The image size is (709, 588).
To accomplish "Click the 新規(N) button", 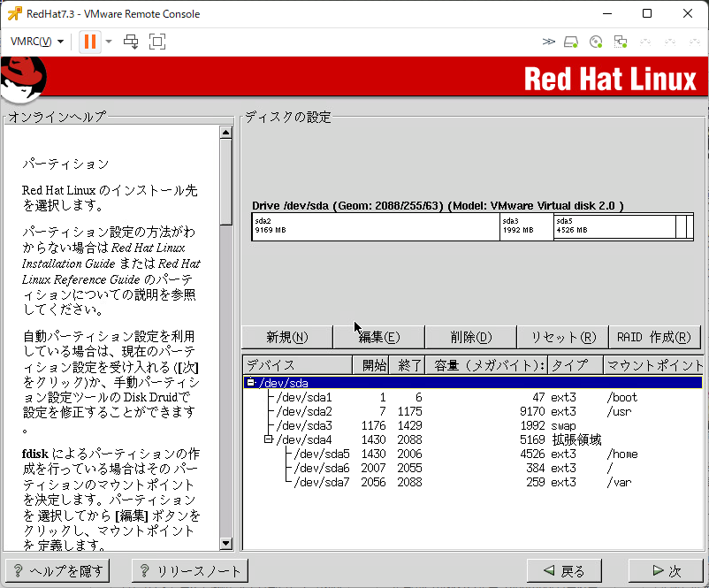I will coord(287,337).
